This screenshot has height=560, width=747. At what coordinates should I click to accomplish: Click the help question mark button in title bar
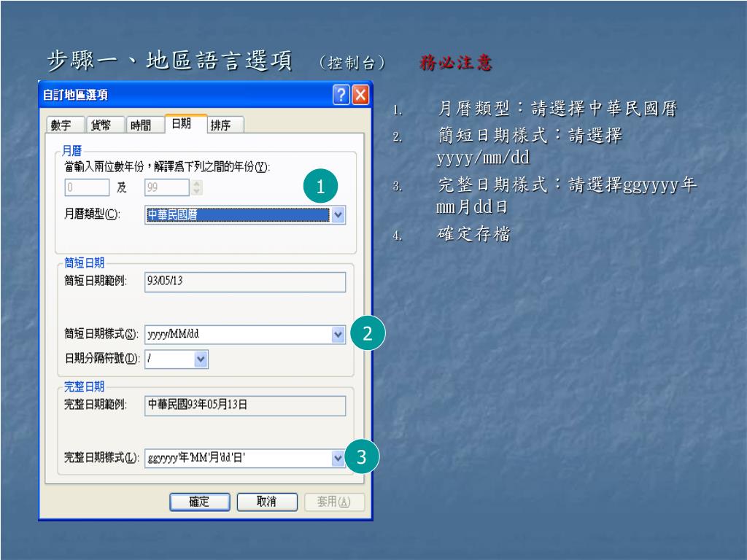pos(341,95)
